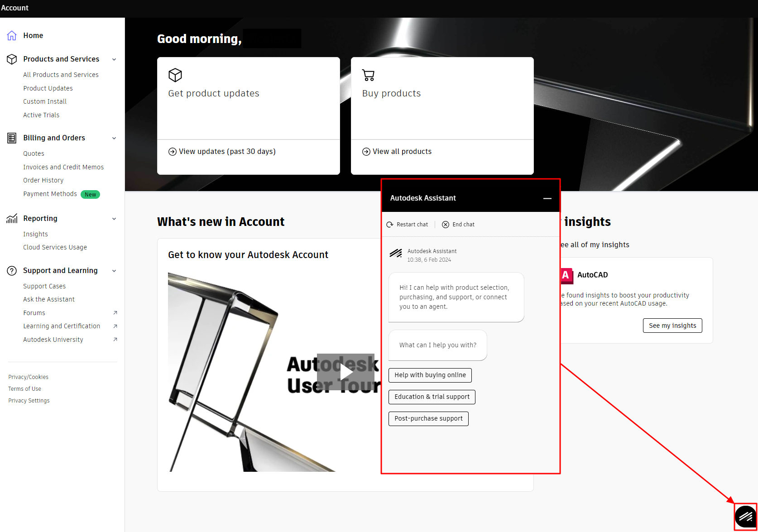Minimize the Autodesk Assistant chat panel
The width and height of the screenshot is (758, 532).
[547, 198]
